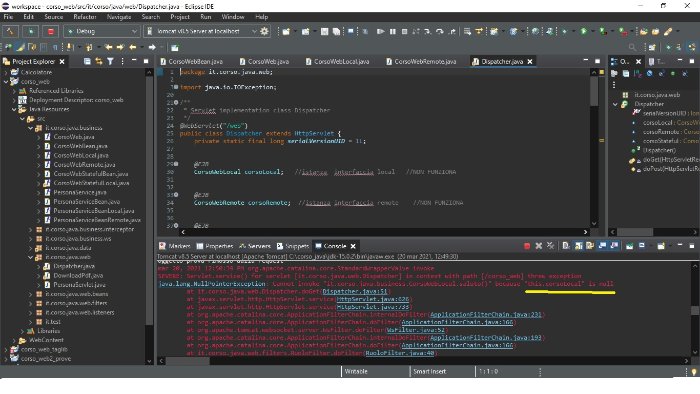
Task: Open the Project Explorer view menu (three dots)
Action: click(x=122, y=62)
